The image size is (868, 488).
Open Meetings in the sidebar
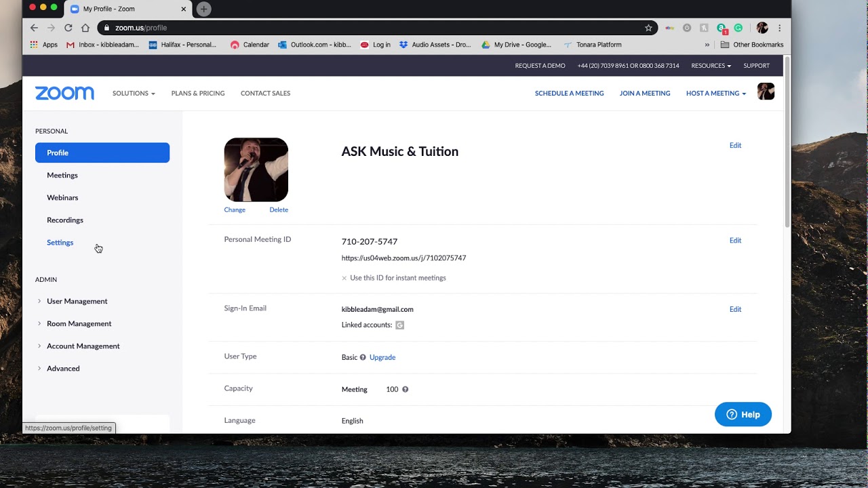[x=62, y=176]
